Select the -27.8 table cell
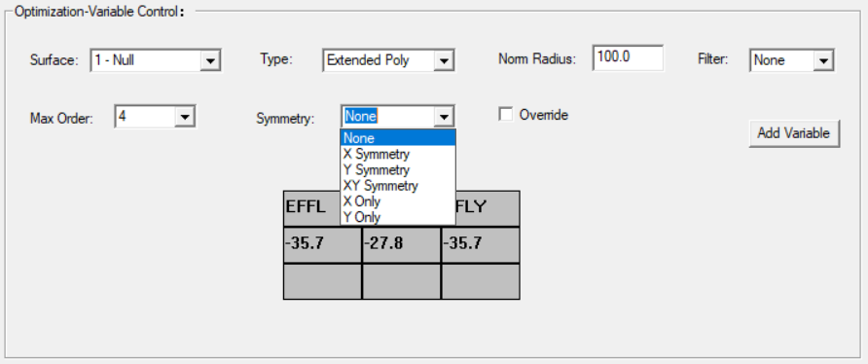868x364 pixels. coord(401,245)
